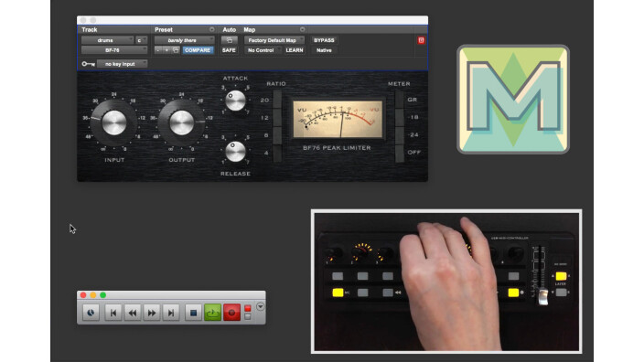Select ratio 4 button
644x362 pixels.
[278, 153]
